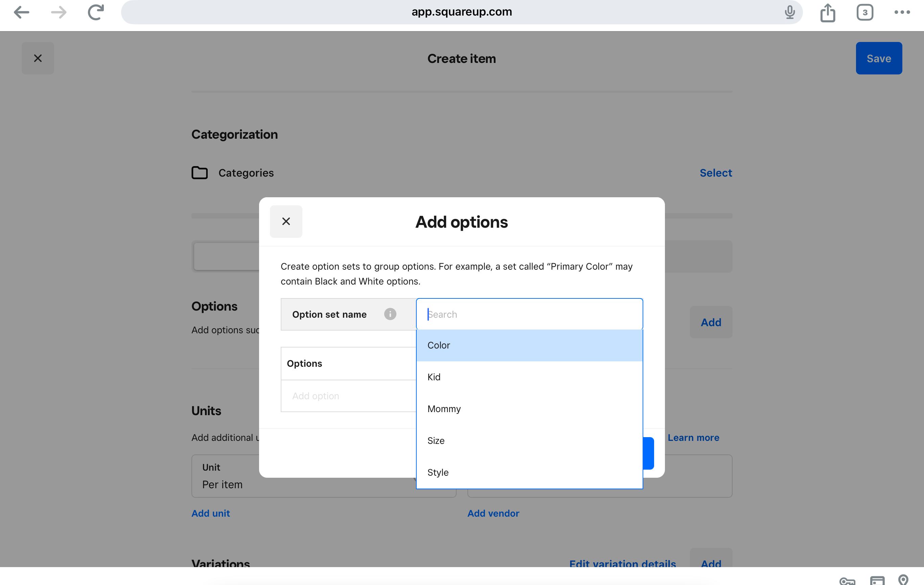Select the Style option set
The width and height of the screenshot is (924, 585).
pyautogui.click(x=530, y=473)
